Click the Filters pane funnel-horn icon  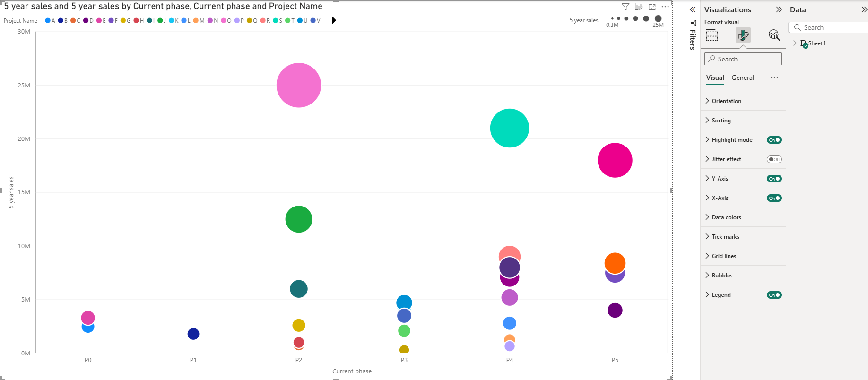[x=694, y=23]
